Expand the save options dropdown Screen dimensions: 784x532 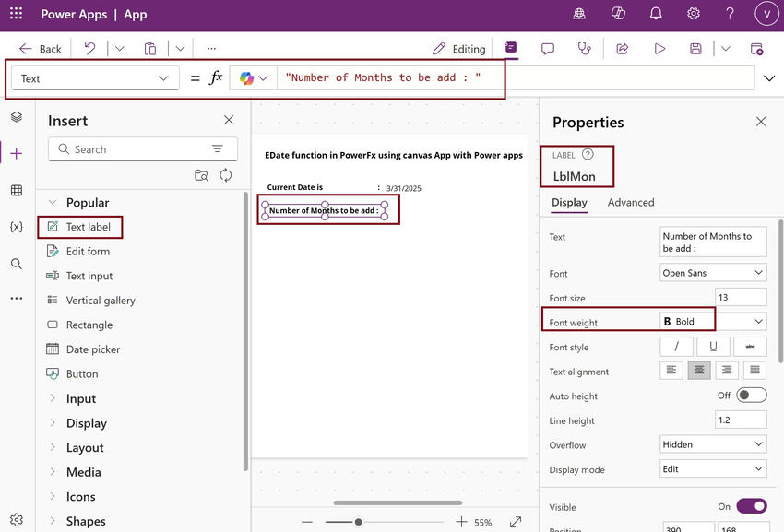[x=726, y=49]
